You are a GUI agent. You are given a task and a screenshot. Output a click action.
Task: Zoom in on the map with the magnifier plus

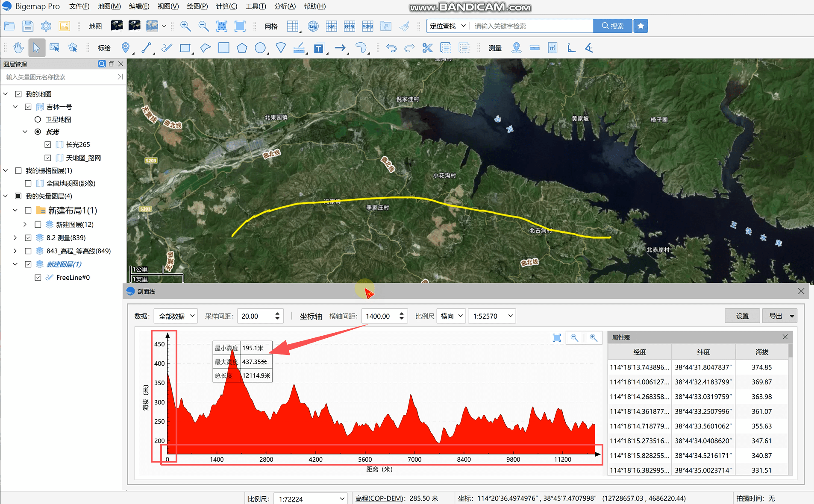point(185,26)
